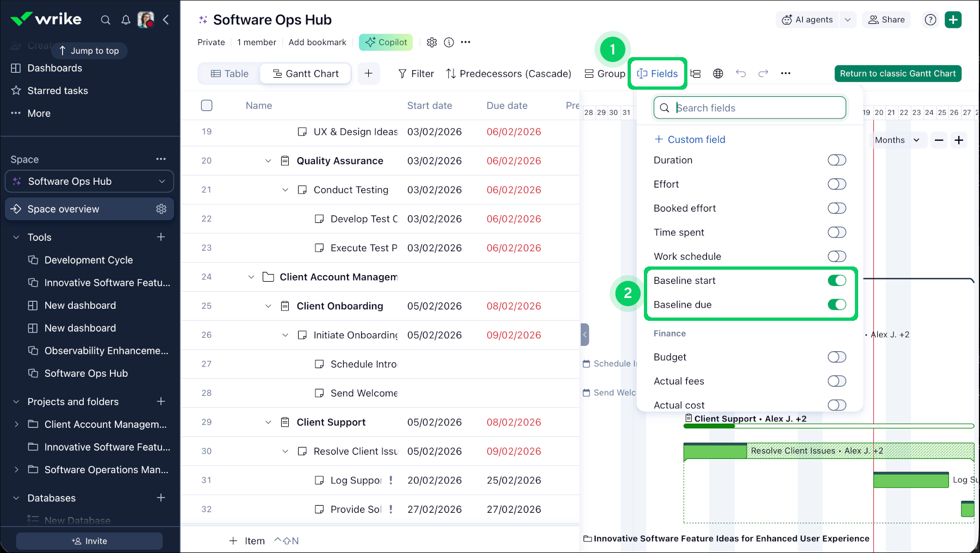The height and width of the screenshot is (553, 980).
Task: Click the search magnifier icon in sidebar
Action: pyautogui.click(x=106, y=20)
